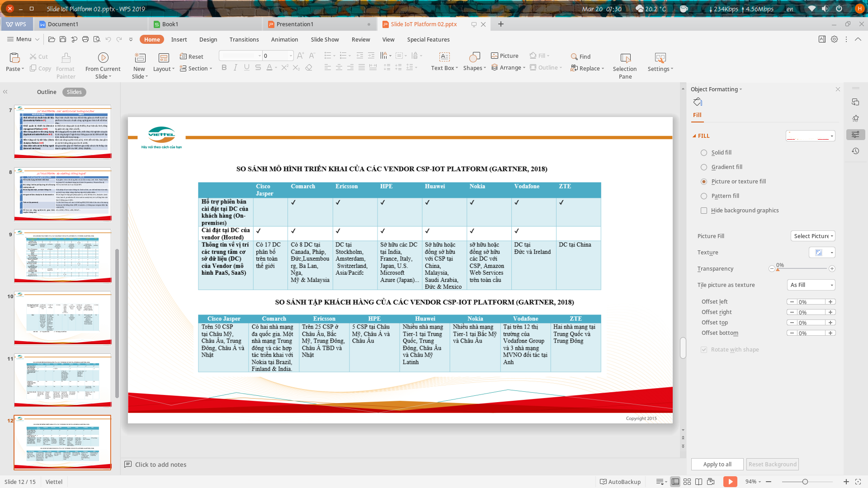Toggle the notes pane icon in status bar
The height and width of the screenshot is (488, 868).
[x=661, y=482]
